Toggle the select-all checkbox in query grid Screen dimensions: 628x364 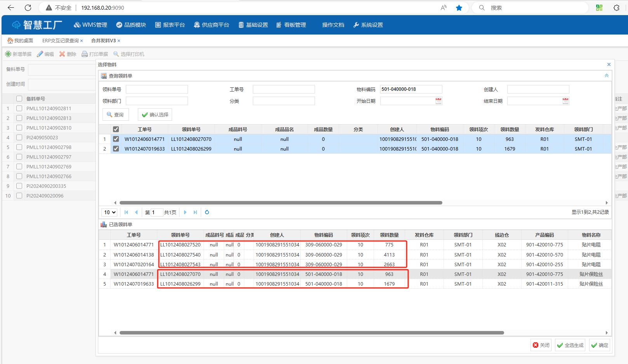point(116,129)
